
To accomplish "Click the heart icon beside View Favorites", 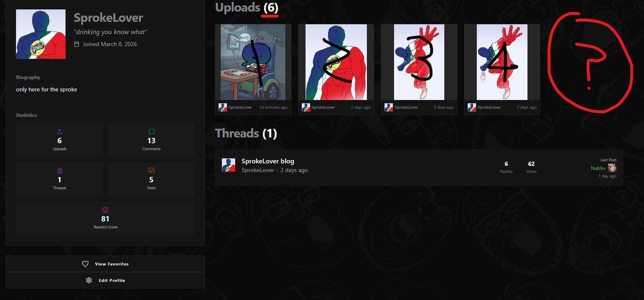I will pos(85,264).
